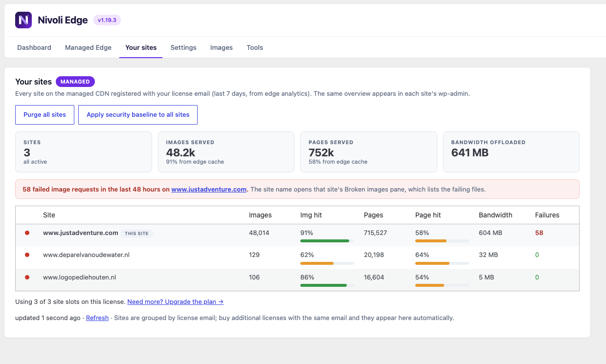Click the Pages column header

point(374,215)
